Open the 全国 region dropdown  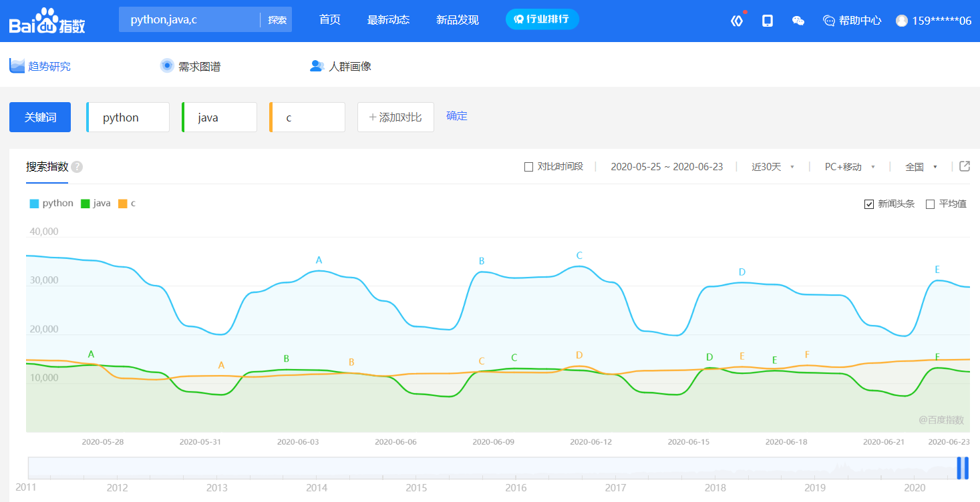[921, 167]
